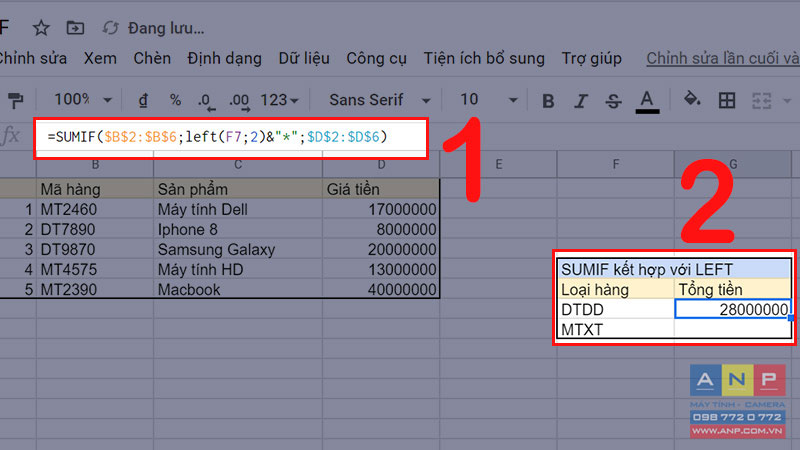Select cell Máy tính Dell
800x450 pixels.
(x=238, y=209)
